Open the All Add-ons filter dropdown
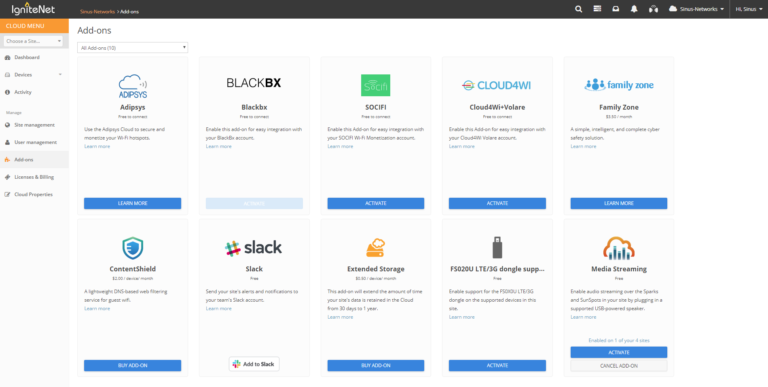768x387 pixels. [x=133, y=48]
